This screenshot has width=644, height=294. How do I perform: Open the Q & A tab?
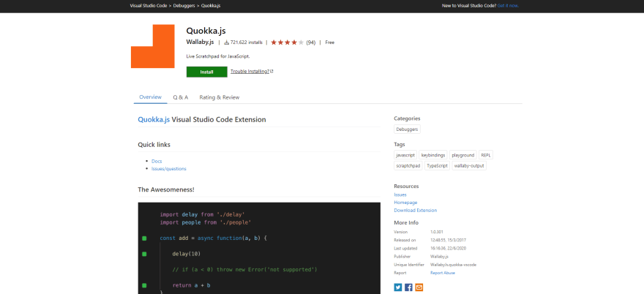(x=180, y=97)
